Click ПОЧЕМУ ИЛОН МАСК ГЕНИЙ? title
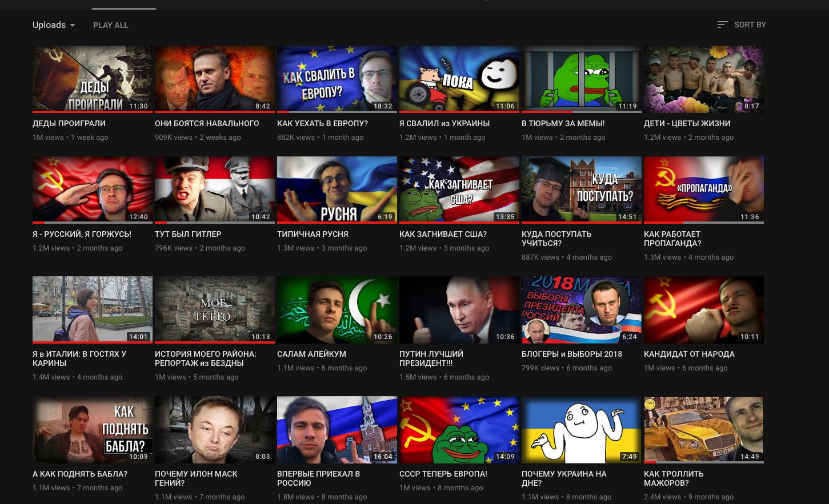 (196, 478)
